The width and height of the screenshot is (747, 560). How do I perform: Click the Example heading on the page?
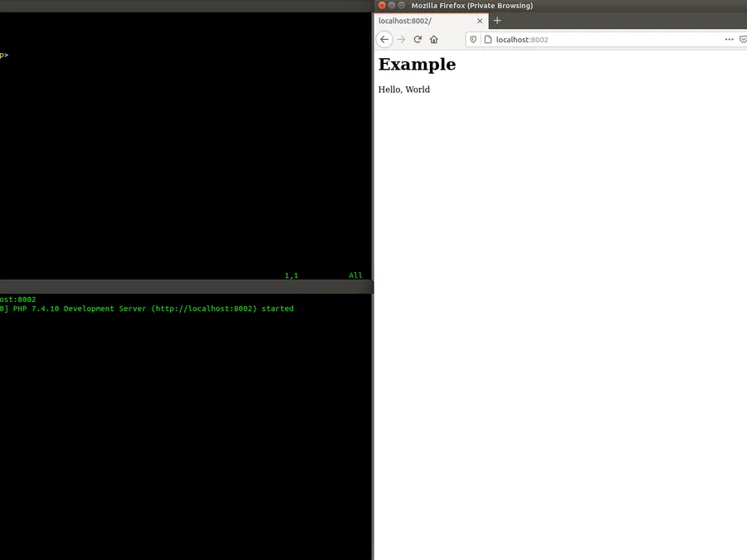417,64
